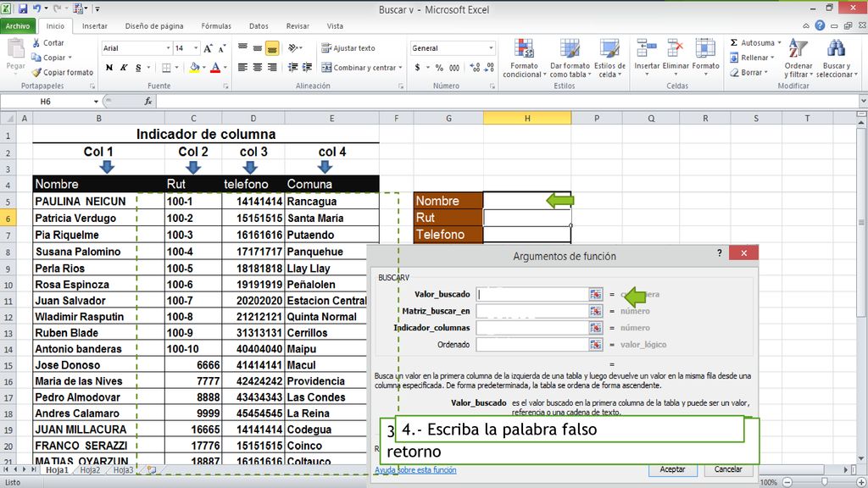Click the Valor_buscado input field
The image size is (868, 488).
point(532,294)
